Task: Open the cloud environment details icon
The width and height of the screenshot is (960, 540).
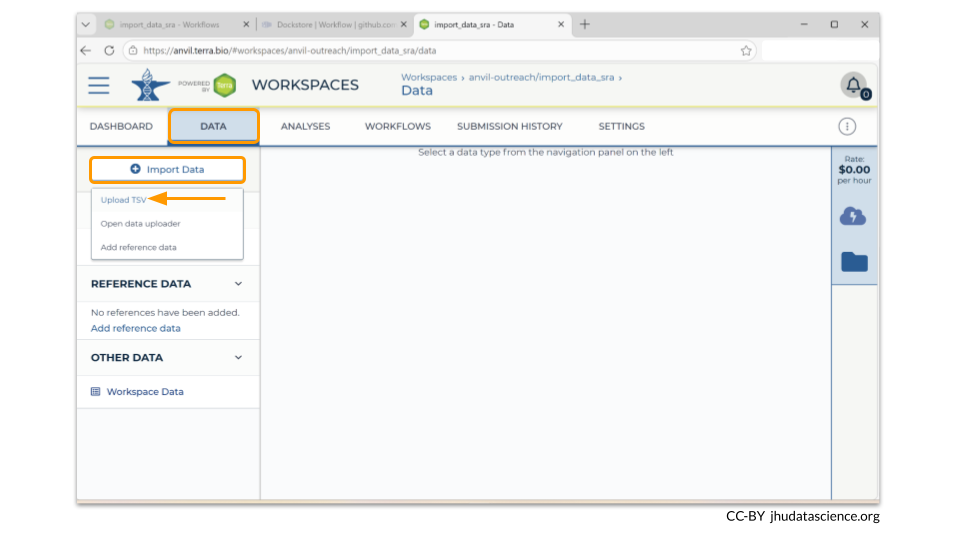Action: point(853,217)
